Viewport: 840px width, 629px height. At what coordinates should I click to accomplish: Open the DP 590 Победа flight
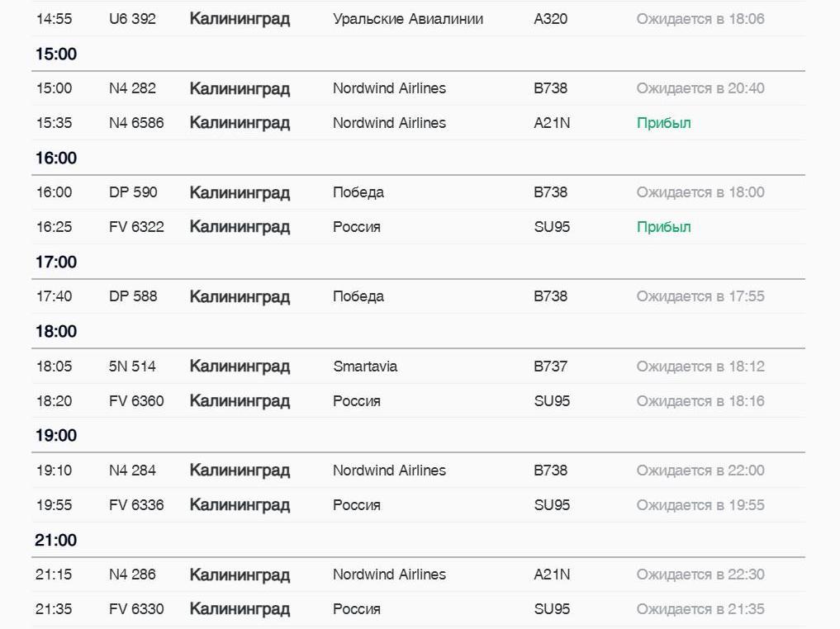tap(418, 192)
